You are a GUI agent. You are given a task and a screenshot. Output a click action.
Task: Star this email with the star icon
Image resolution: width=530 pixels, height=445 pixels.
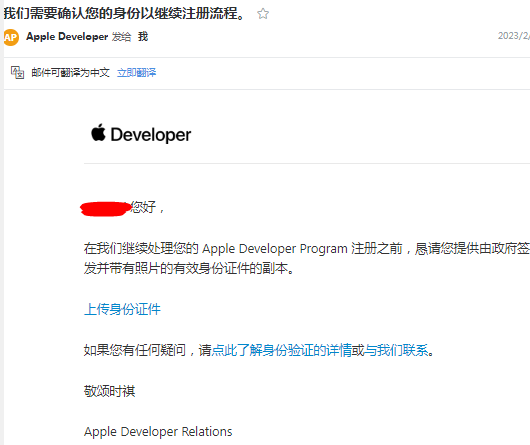[263, 14]
